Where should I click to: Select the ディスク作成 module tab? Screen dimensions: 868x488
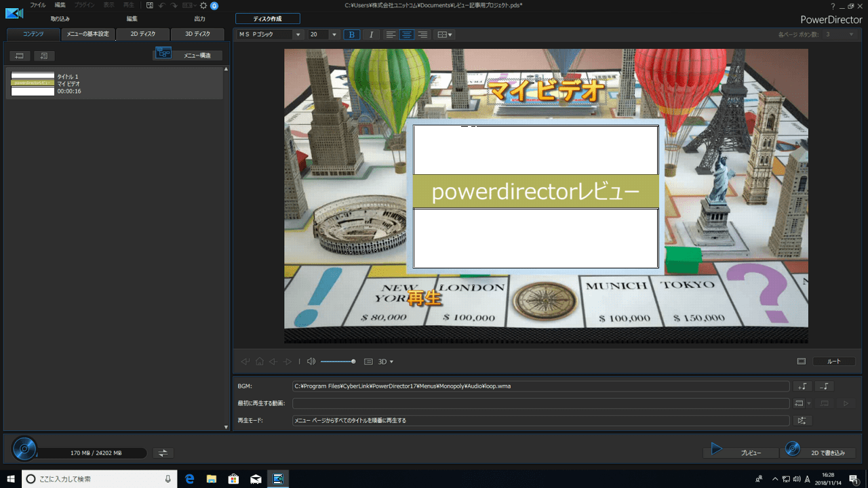tap(267, 19)
